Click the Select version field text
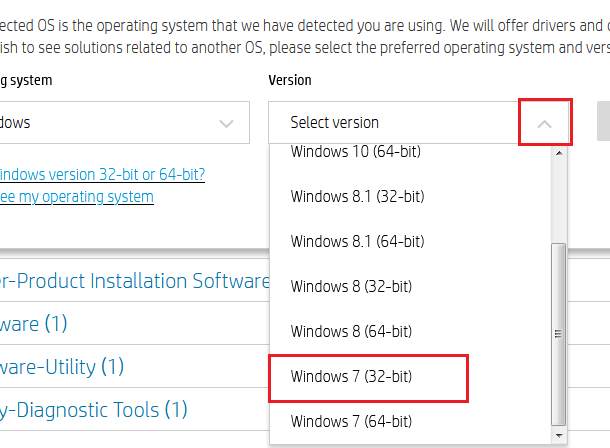Viewport: 610px width, 448px height. pos(335,123)
